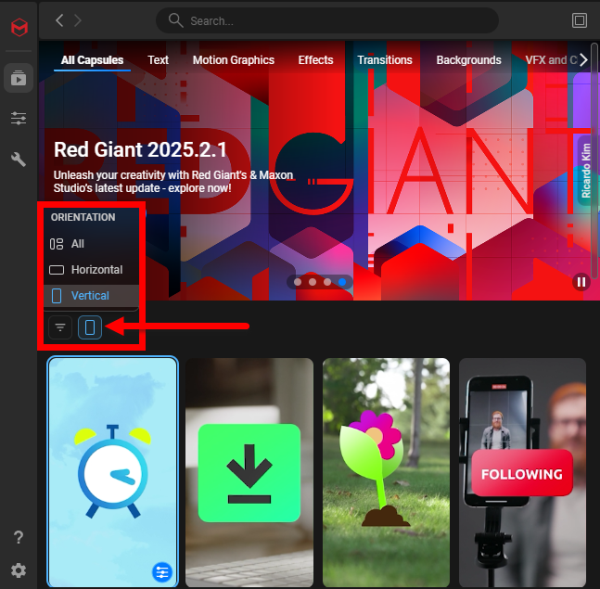Open the Capsules library sidebar icon

coord(18,78)
